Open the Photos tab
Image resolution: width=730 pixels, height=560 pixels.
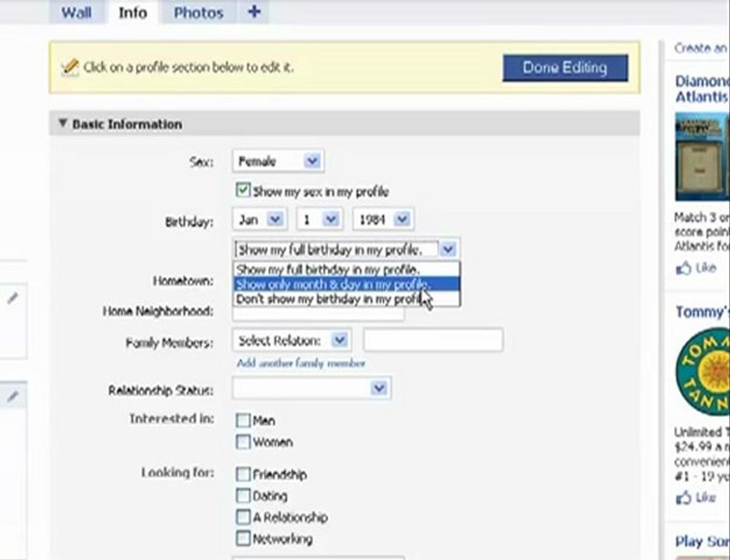coord(198,12)
